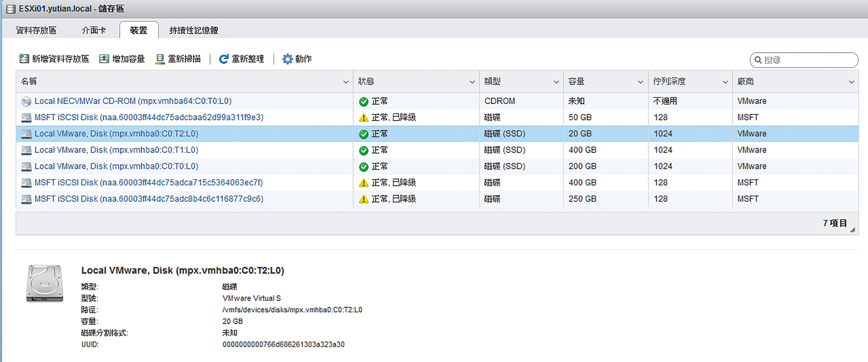868x362 pixels.
Task: Click disk icon of MSFT iSCSI Disk ending 9e3
Action: click(26, 118)
